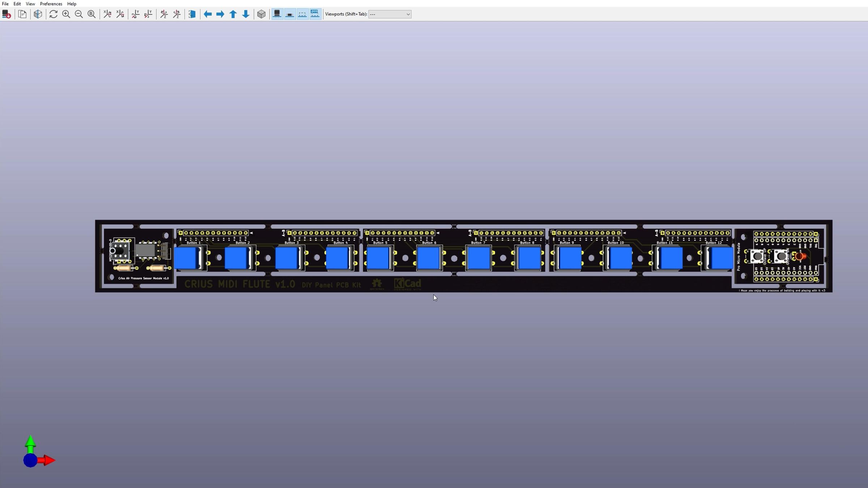Viewport: 868px width, 488px height.
Task: Reload the current board
Action: point(6,14)
